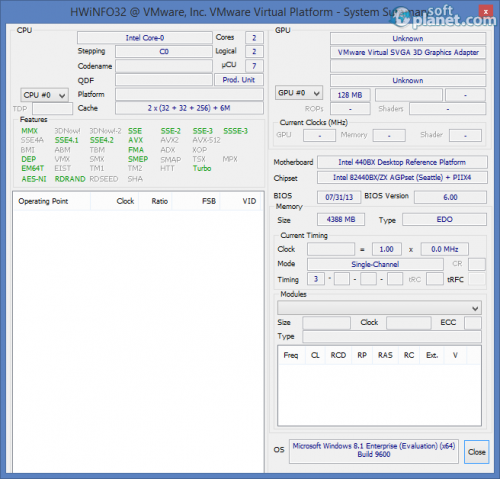
Task: Click the Chipset field Intel 82440BX/ZX AGPset
Action: point(402,177)
